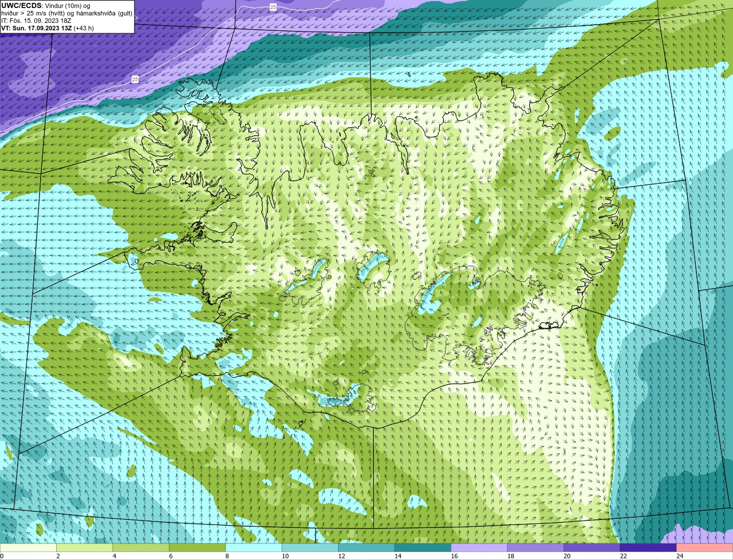Click the "25" contour label on the top border

pyautogui.click(x=273, y=7)
